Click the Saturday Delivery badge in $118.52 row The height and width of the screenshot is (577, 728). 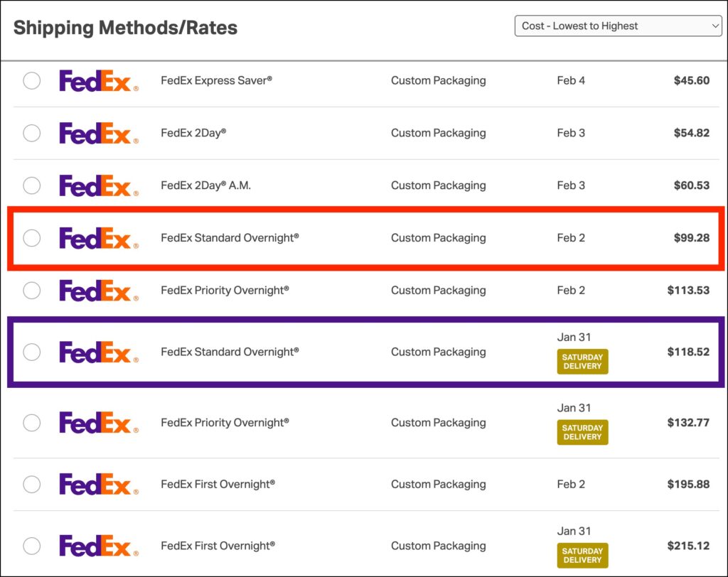tap(582, 362)
